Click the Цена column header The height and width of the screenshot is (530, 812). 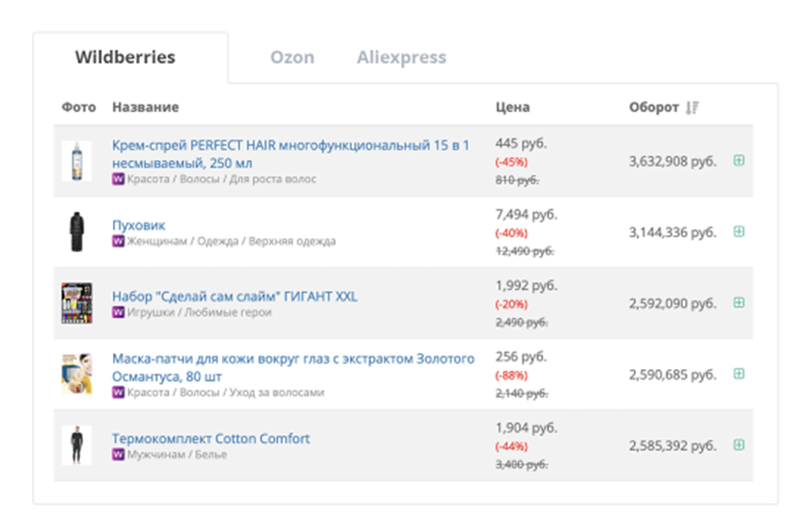(513, 107)
